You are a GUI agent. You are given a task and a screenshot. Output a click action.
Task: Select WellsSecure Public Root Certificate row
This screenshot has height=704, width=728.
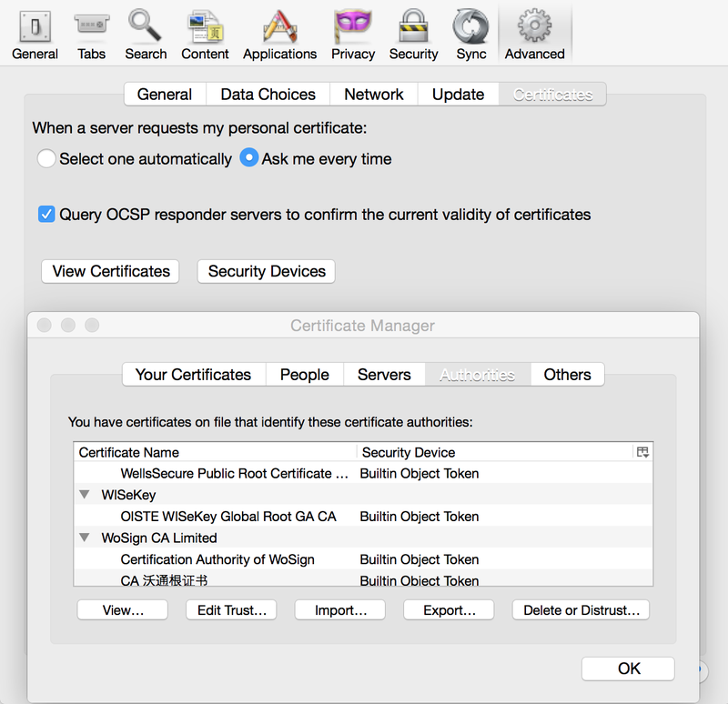363,473
